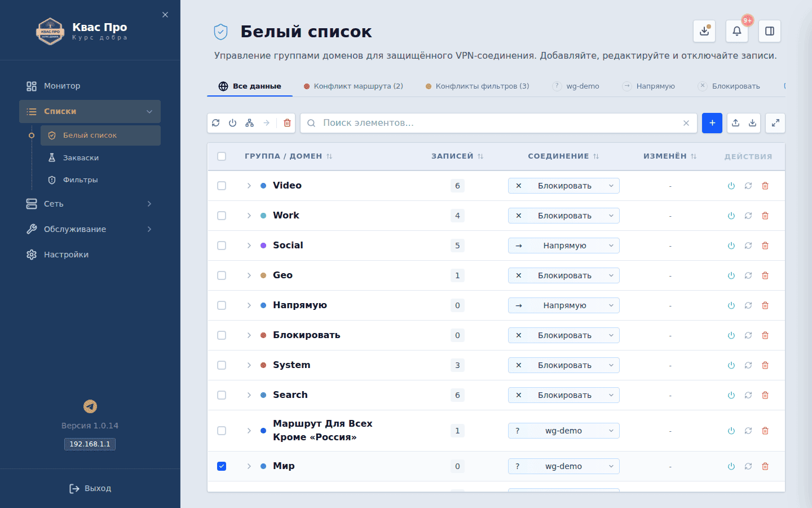
Task: Collapse the Списки sidebar section
Action: 90,111
